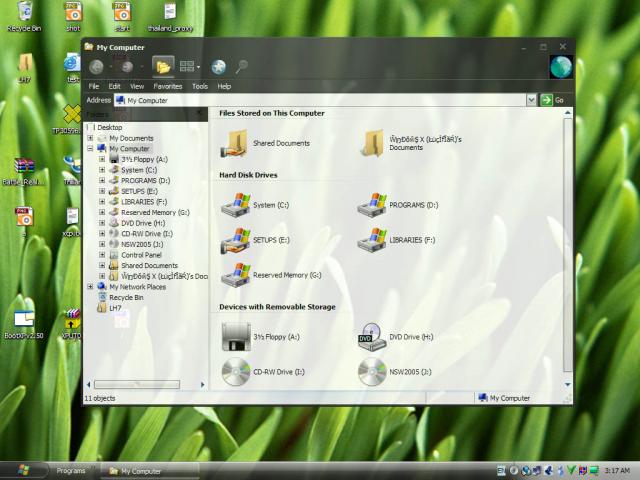Select Reserved Memory (G:) drive in main pane
The width and height of the screenshot is (640, 480).
click(236, 275)
